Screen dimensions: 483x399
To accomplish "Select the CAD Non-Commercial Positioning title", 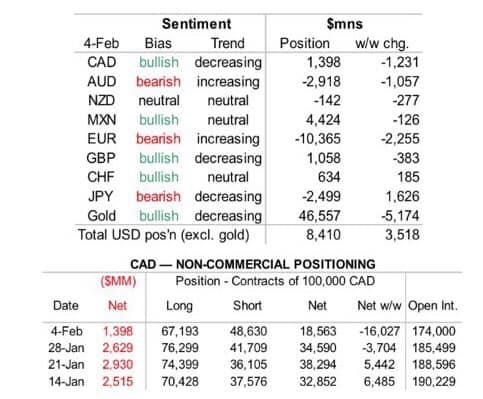I will click(x=253, y=264).
